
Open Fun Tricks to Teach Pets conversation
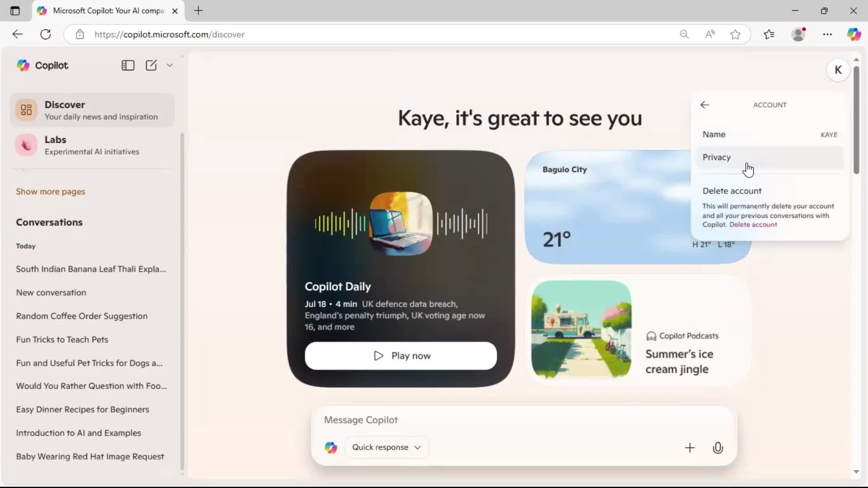point(62,339)
